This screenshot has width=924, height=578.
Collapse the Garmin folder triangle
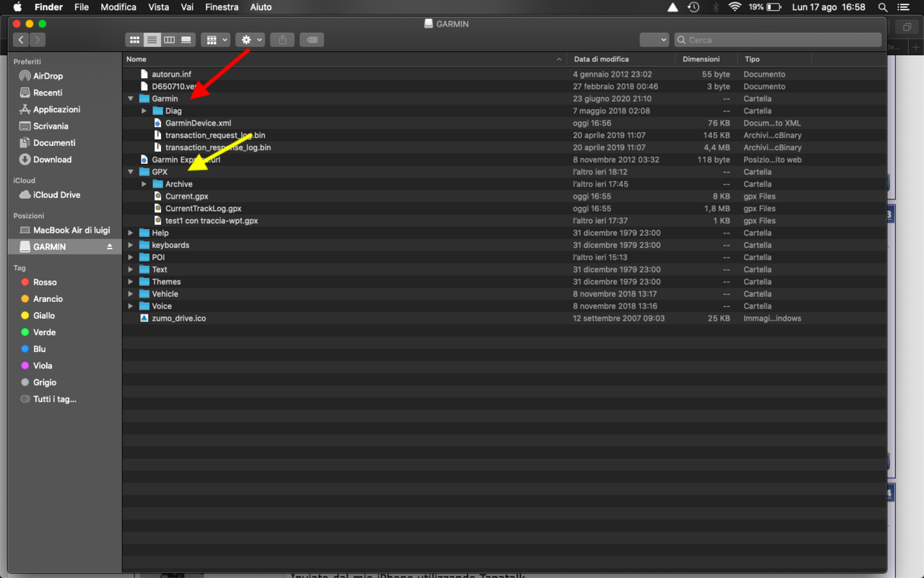131,98
